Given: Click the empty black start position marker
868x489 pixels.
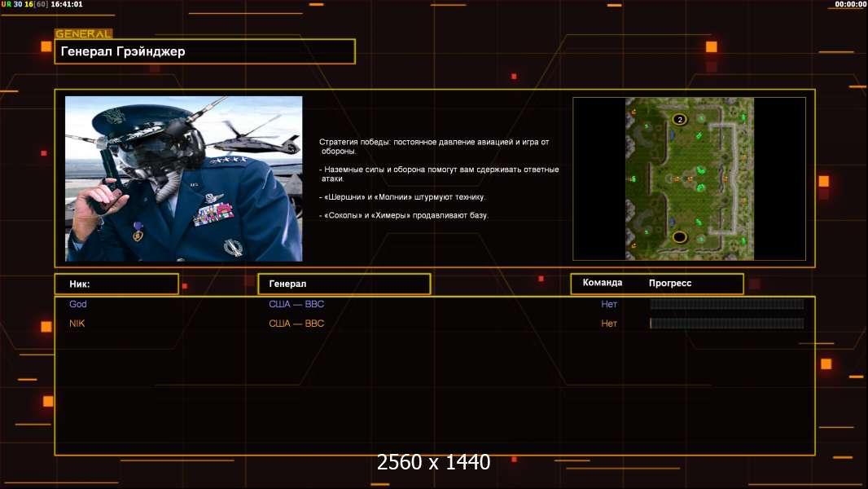Looking at the screenshot, I should point(679,237).
